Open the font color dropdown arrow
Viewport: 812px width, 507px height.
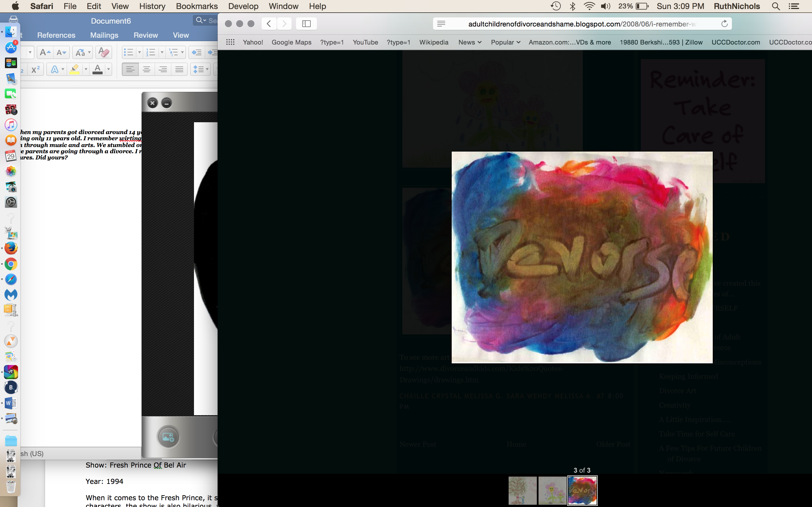click(108, 69)
